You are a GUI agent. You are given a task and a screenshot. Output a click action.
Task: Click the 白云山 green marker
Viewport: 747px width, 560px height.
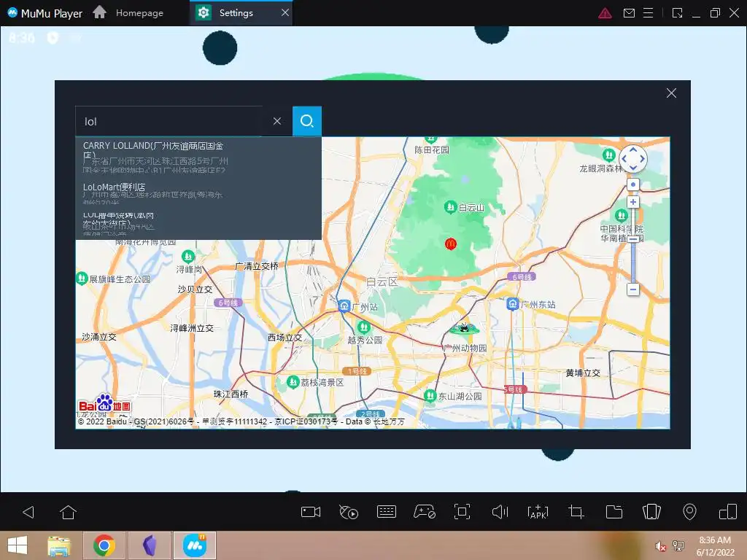[450, 207]
